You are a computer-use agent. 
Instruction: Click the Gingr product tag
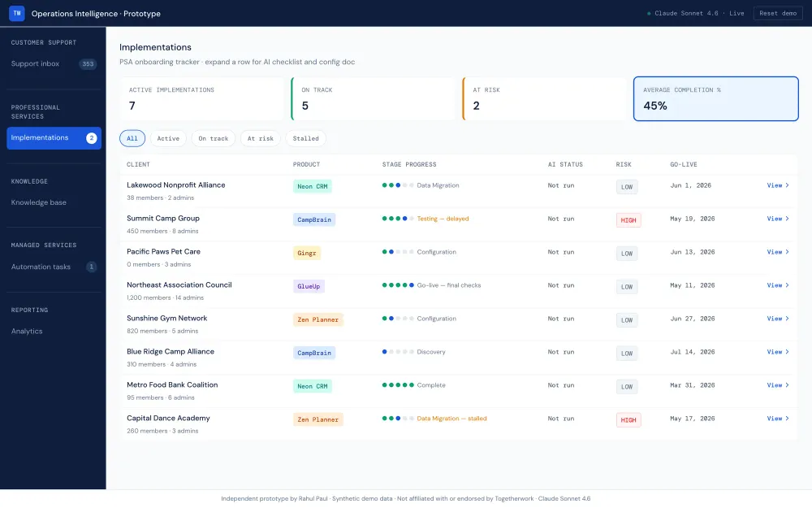(307, 253)
